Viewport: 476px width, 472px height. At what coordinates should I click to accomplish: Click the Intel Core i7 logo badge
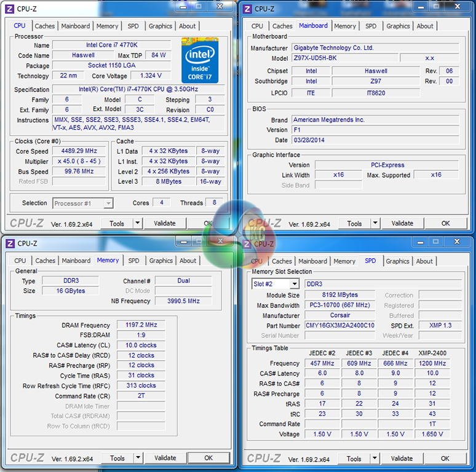200,60
